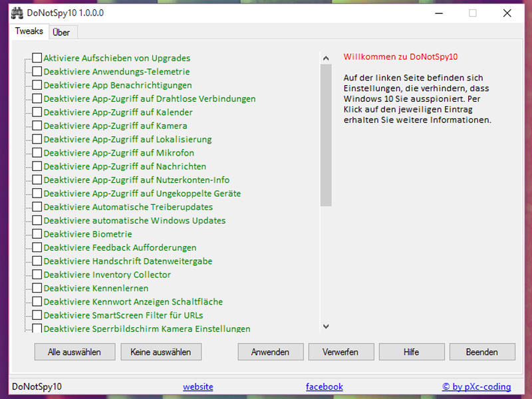Toggle 'App-Zugriff auf Drahtlose Verbindungen' checkbox
This screenshot has width=532, height=399.
[x=37, y=98]
